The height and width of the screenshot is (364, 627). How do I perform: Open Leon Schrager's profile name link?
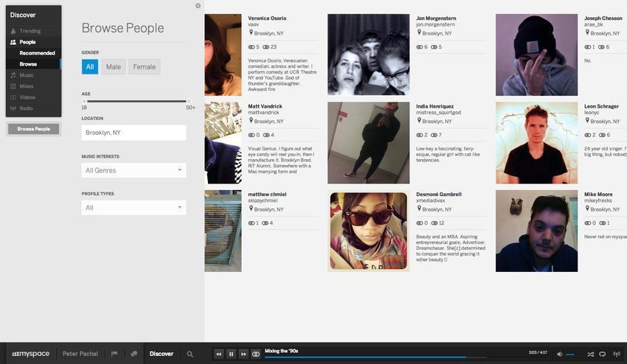pos(601,106)
